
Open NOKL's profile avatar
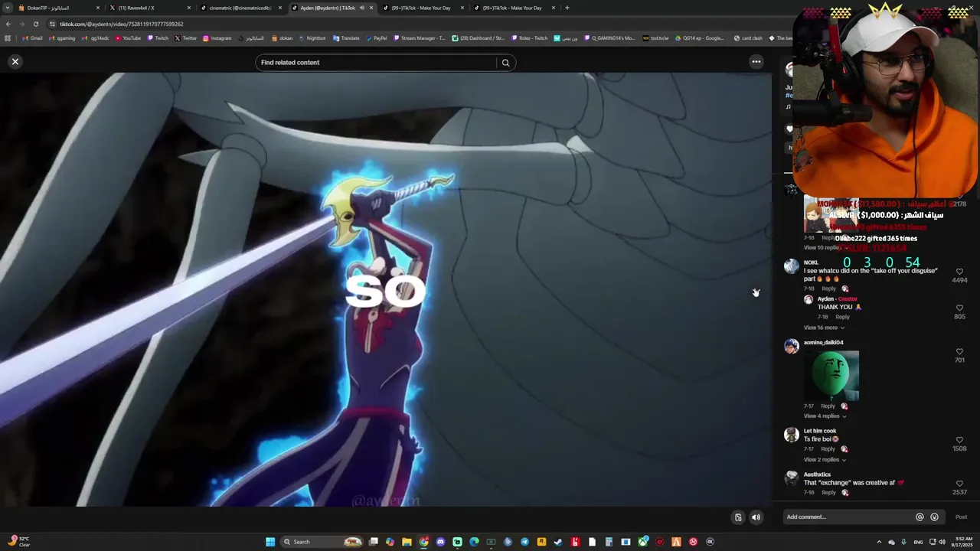click(x=791, y=266)
